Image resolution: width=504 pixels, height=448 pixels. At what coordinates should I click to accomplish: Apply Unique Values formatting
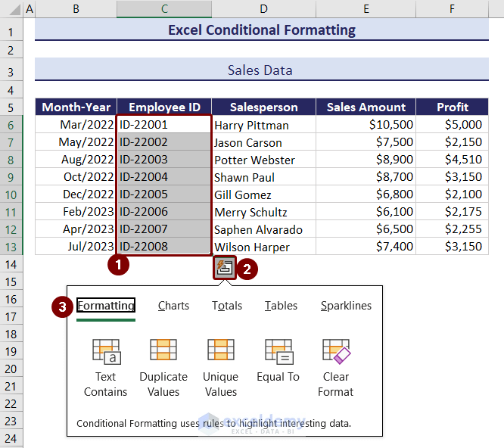221,368
